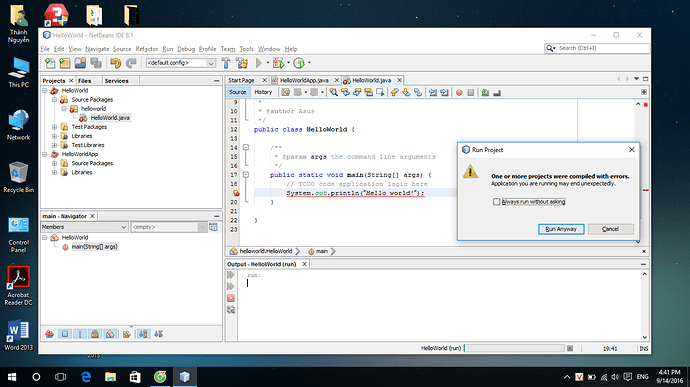Select HelloWorld.java in the Projects tree
Image resolution: width=690 pixels, height=387 pixels.
(110, 118)
